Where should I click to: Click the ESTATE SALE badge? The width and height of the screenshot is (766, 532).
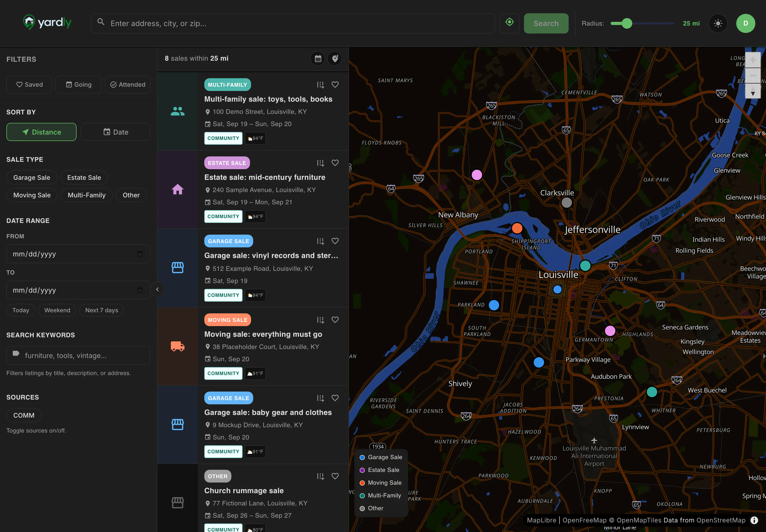click(x=227, y=163)
